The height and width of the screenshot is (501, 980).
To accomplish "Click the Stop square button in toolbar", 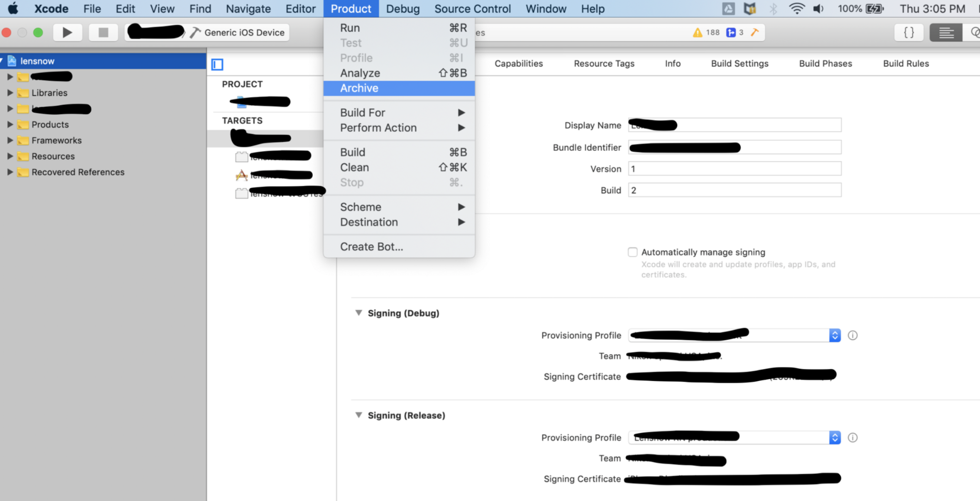I will (103, 32).
